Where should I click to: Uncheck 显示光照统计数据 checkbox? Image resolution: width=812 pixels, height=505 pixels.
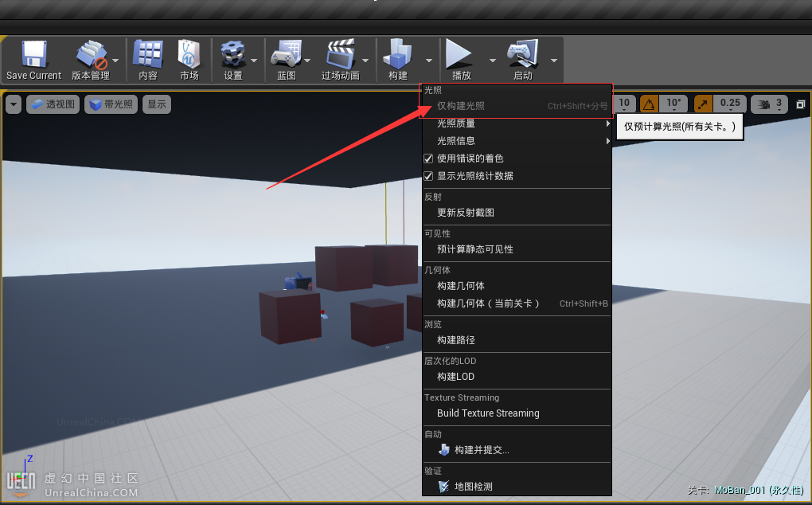point(428,176)
